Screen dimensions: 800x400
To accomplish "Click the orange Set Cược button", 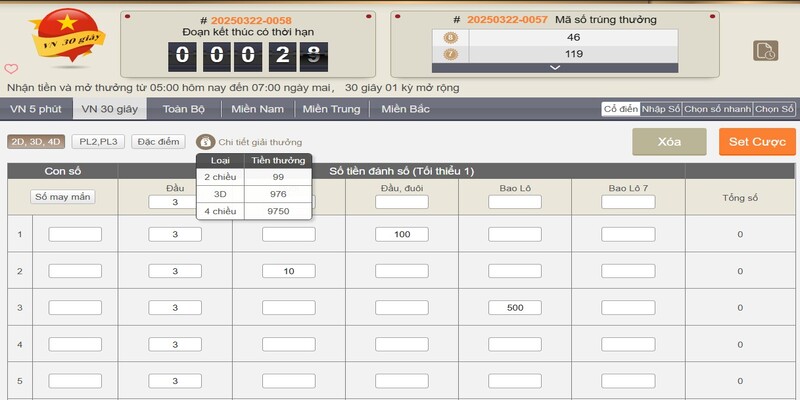I will pyautogui.click(x=757, y=142).
